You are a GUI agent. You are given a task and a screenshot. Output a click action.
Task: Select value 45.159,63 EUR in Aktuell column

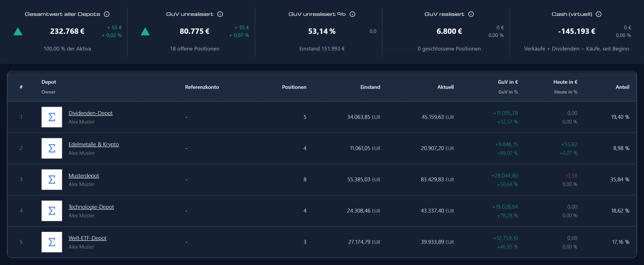(x=438, y=117)
